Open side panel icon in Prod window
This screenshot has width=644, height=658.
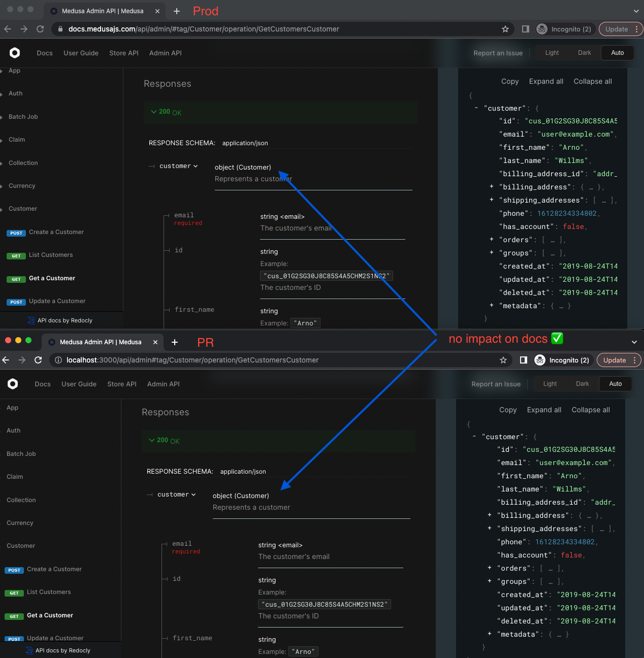[x=526, y=29]
